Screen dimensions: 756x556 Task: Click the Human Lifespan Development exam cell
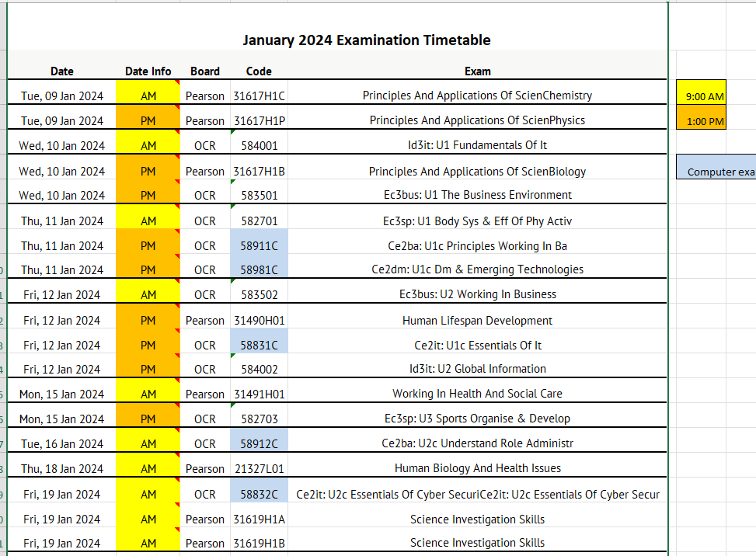(x=477, y=320)
